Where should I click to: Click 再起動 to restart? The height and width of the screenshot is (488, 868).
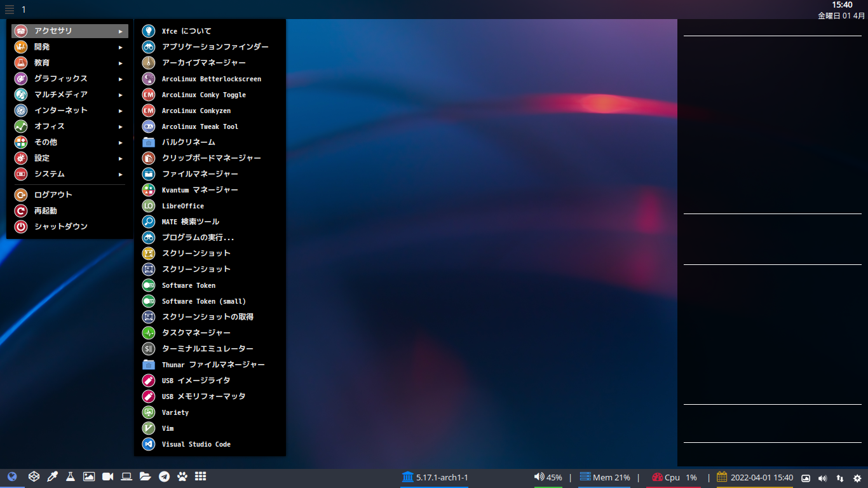[x=70, y=210]
